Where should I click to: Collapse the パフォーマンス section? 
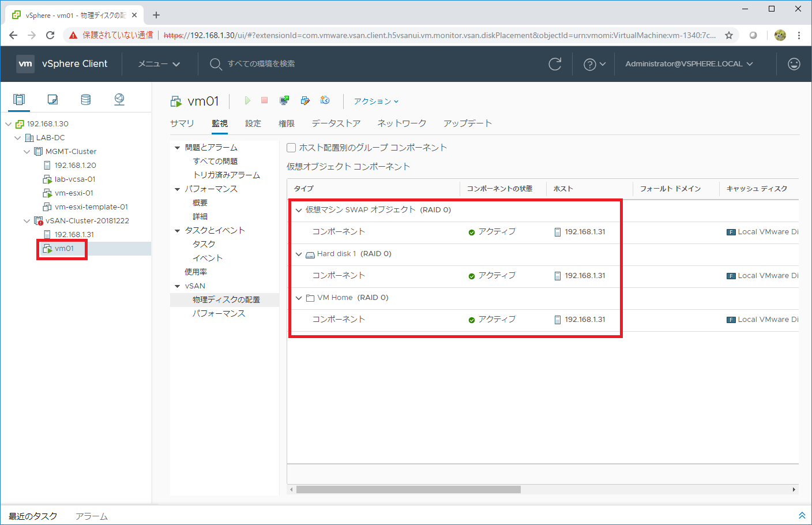pyautogui.click(x=178, y=189)
